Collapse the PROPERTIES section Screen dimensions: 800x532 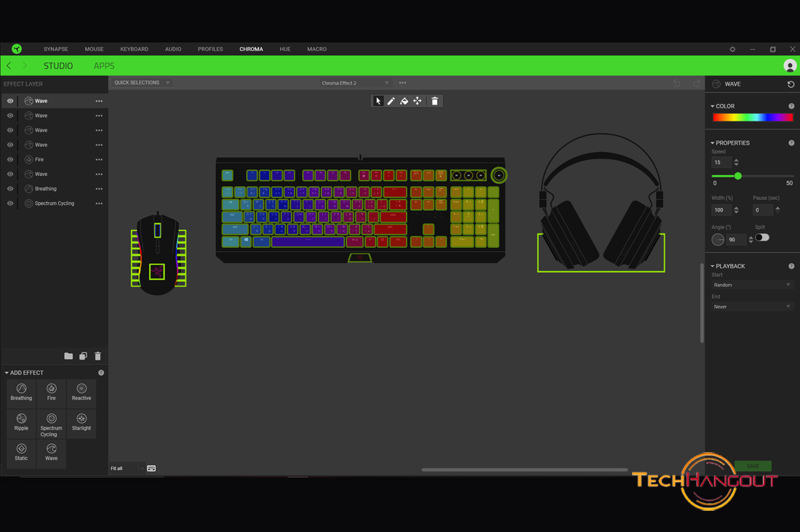(x=713, y=143)
